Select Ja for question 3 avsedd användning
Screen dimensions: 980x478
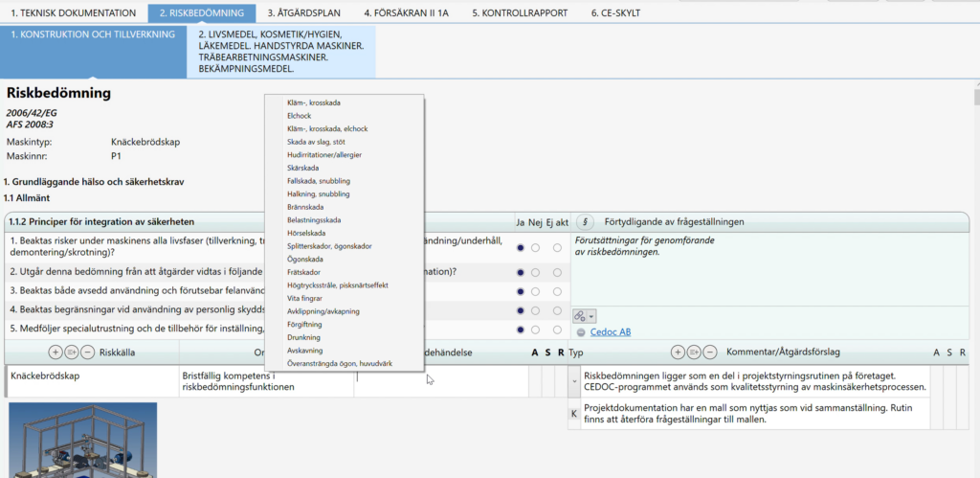[x=520, y=291]
